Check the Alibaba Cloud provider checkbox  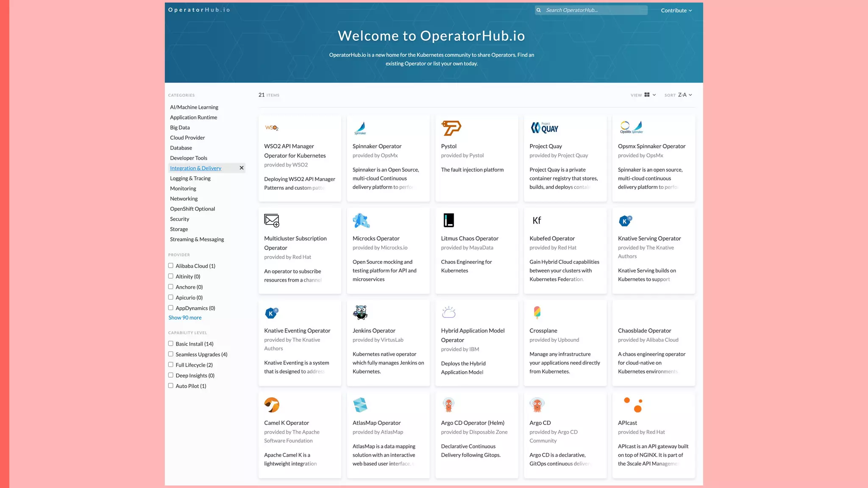171,266
